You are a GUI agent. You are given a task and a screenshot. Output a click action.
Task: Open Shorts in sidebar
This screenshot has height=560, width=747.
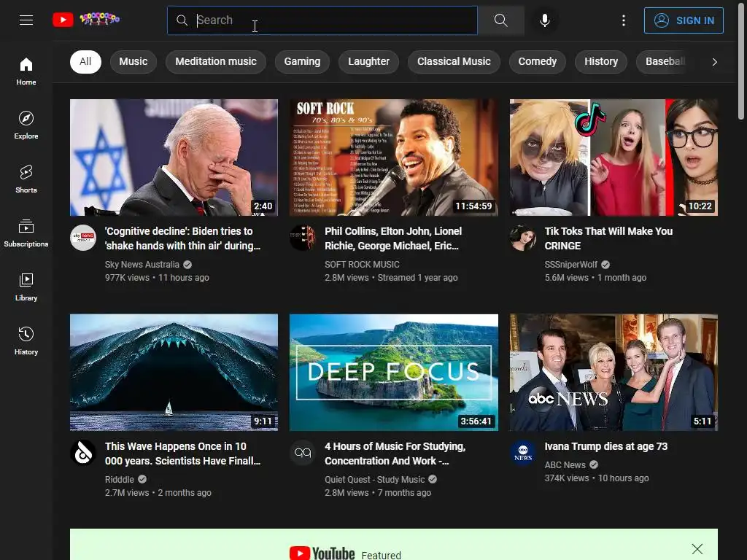pyautogui.click(x=26, y=179)
